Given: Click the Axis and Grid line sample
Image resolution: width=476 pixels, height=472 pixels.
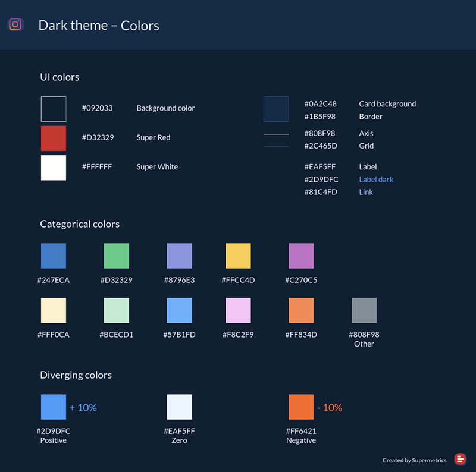Looking at the screenshot, I should pyautogui.click(x=276, y=139).
